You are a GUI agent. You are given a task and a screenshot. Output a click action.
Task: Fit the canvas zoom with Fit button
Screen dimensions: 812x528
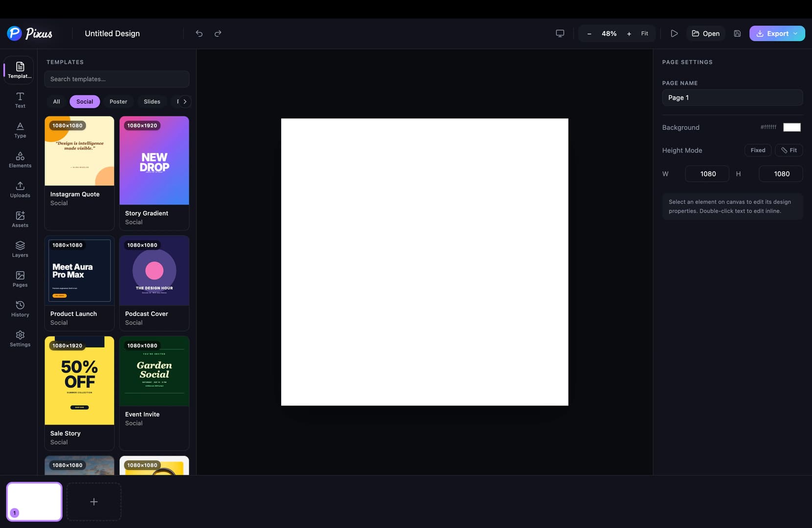[x=644, y=33]
